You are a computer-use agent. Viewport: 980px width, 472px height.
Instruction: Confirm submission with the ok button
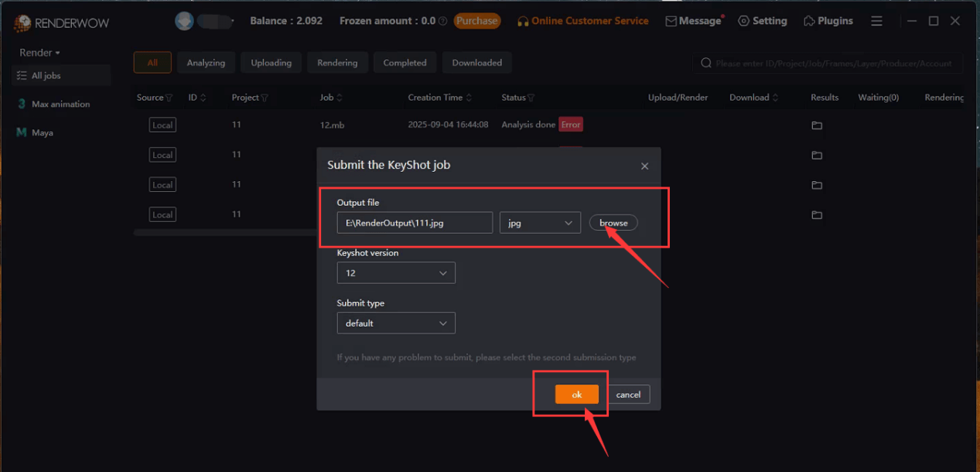(575, 394)
